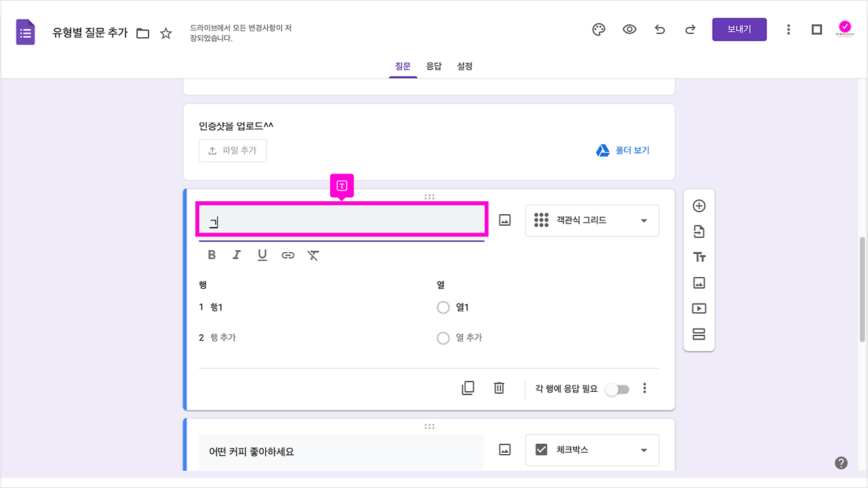Open the 체크박스 question type dropdown
This screenshot has height=488, width=868.
(592, 450)
